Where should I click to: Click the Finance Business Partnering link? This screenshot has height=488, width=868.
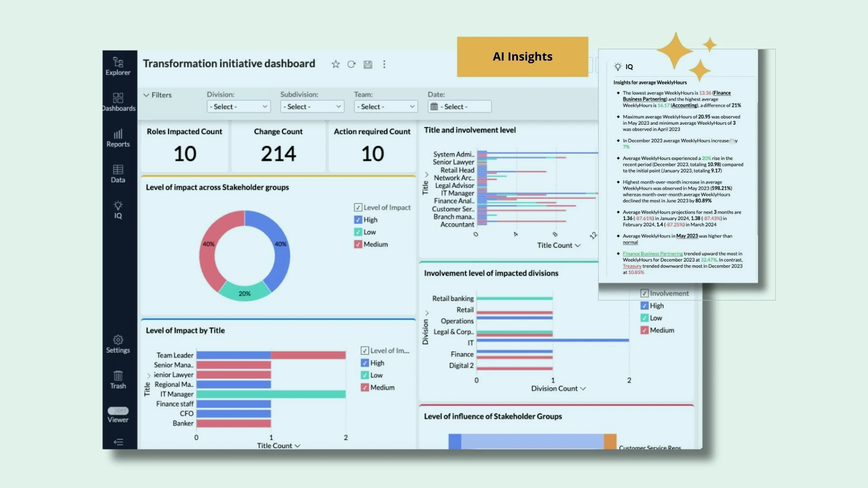click(x=652, y=253)
